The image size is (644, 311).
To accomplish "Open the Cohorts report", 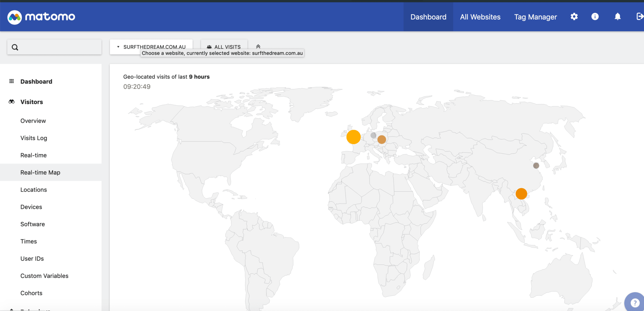I will 31,293.
